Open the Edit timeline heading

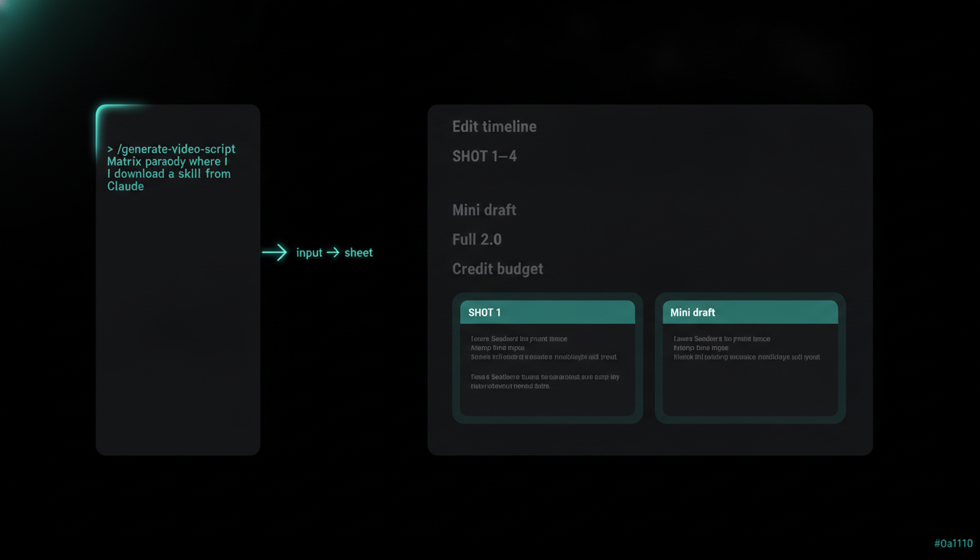(x=494, y=126)
